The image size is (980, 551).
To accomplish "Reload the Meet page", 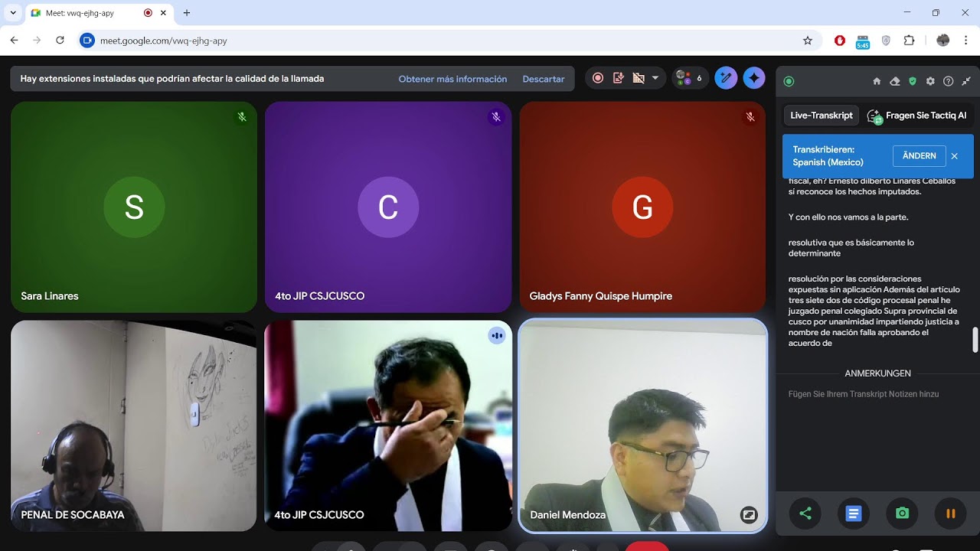I will click(60, 41).
